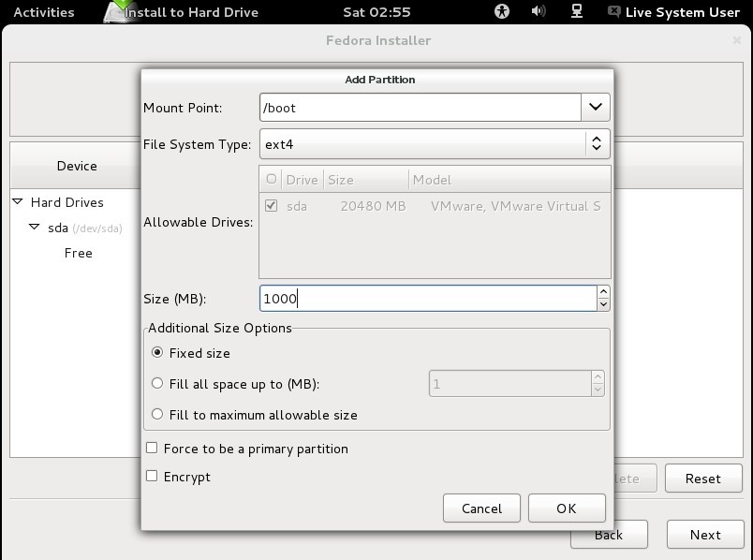
Task: Select the Fixed size option
Action: pos(157,353)
